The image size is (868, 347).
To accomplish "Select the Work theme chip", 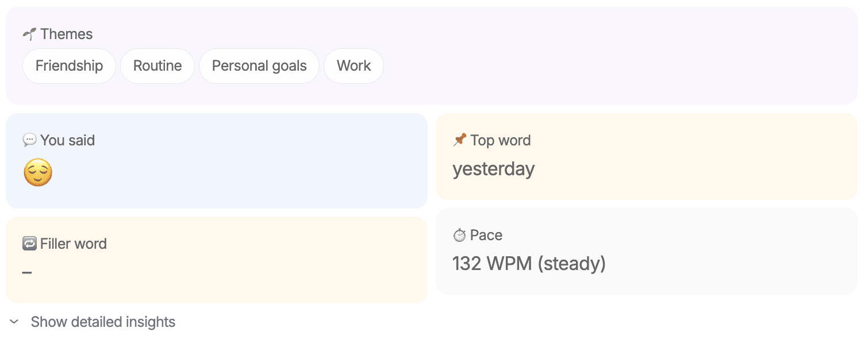I will coord(354,65).
